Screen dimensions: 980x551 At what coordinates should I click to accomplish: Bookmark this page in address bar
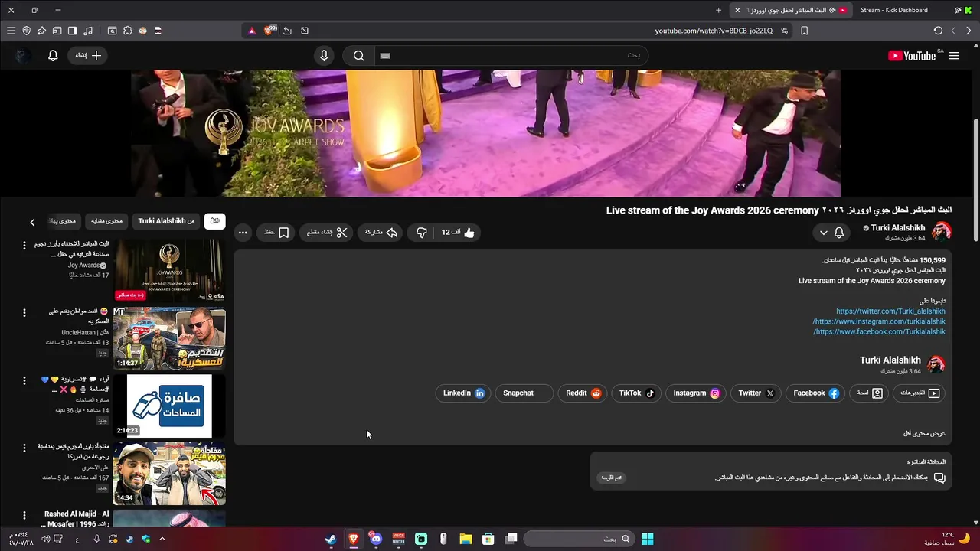[x=804, y=31]
